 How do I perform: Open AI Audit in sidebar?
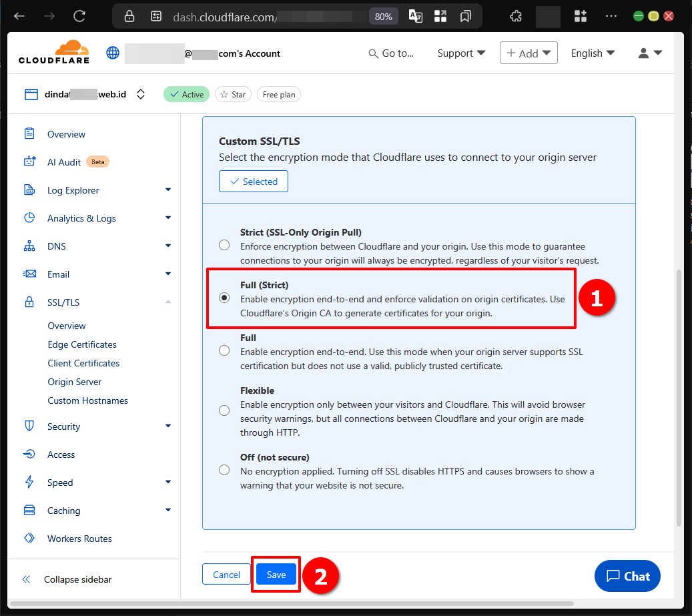point(64,162)
